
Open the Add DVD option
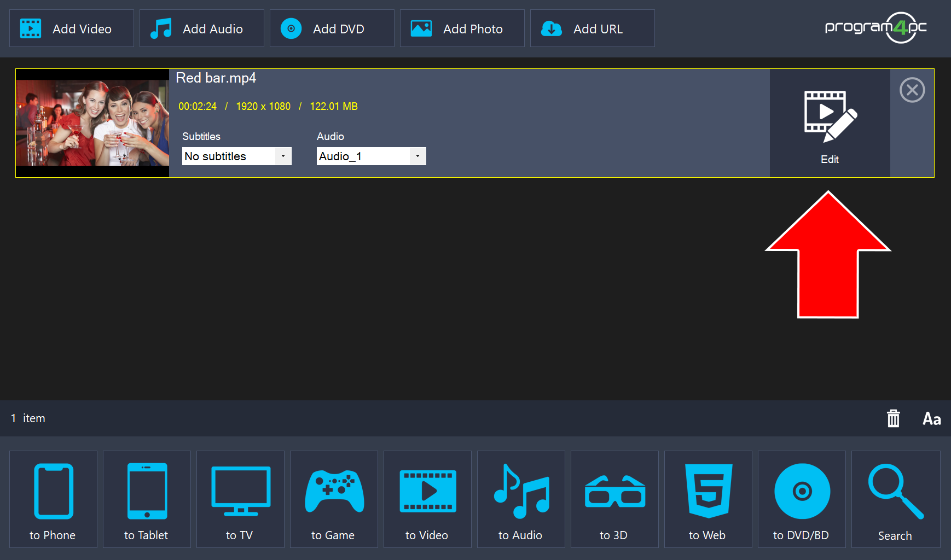point(332,28)
